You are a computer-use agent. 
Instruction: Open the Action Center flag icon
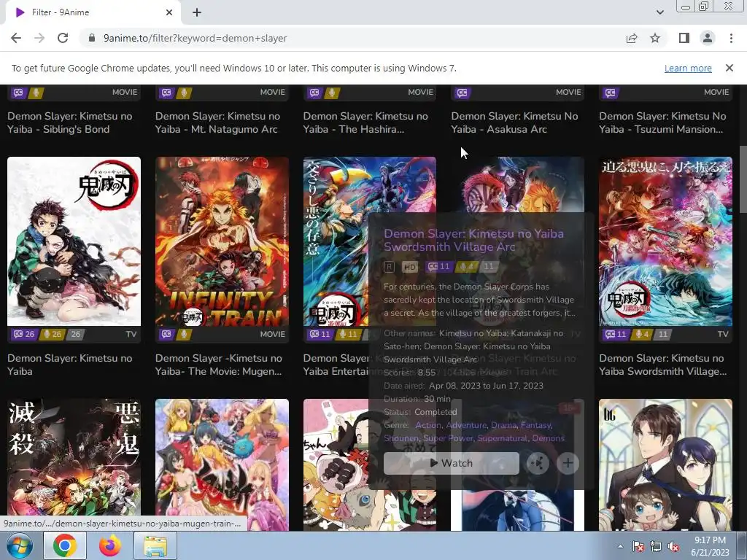coord(638,546)
